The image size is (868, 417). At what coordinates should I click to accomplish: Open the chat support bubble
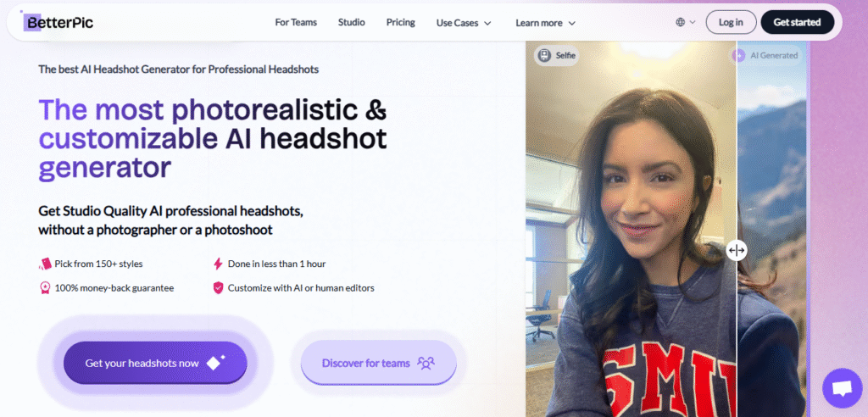pyautogui.click(x=841, y=388)
